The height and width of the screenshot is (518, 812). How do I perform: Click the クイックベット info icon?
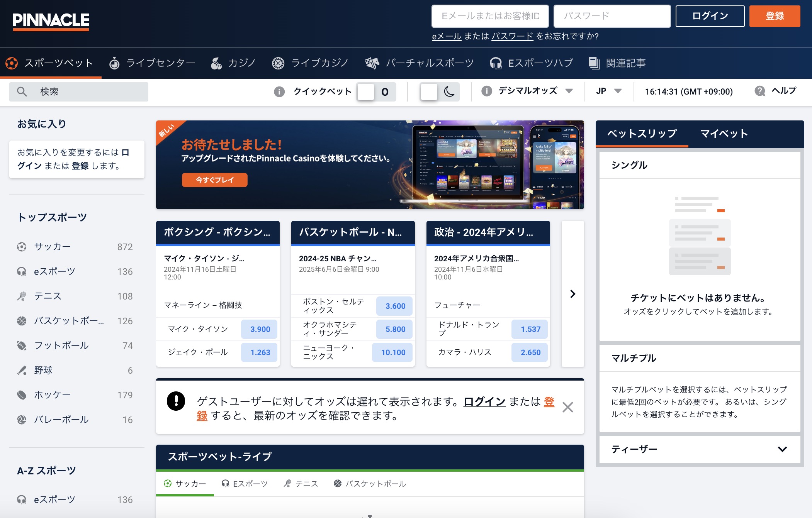click(279, 91)
